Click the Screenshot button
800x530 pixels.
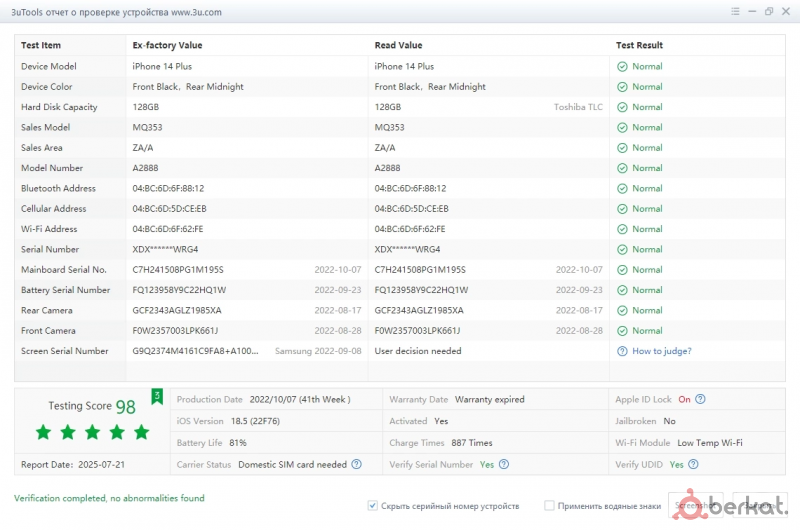(x=698, y=505)
